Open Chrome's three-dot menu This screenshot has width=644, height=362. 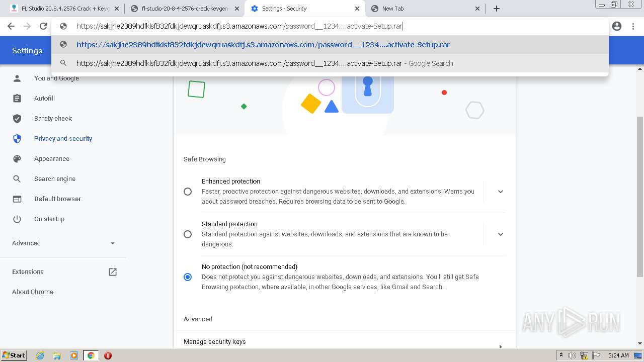(x=632, y=26)
